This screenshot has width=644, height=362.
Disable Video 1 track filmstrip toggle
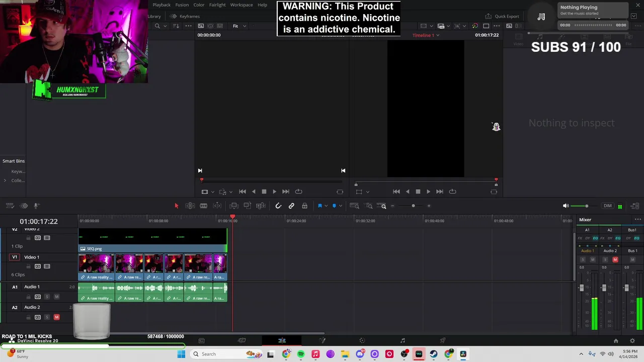(x=47, y=266)
